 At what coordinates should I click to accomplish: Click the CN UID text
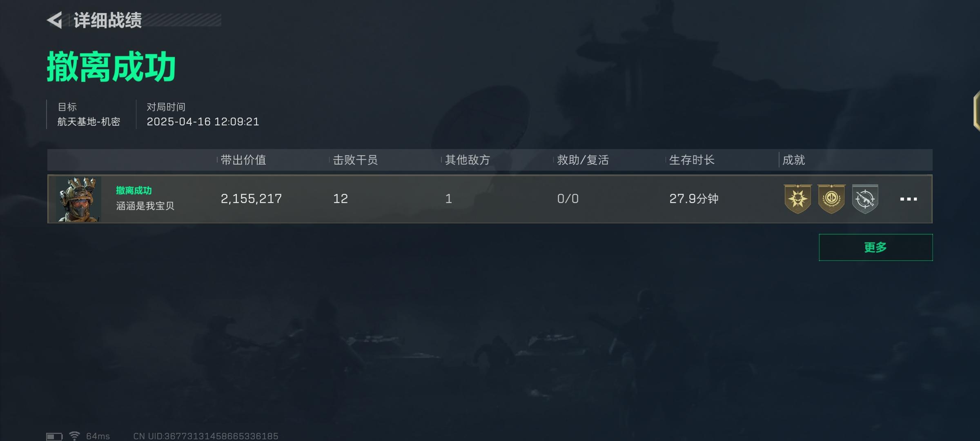(x=206, y=436)
